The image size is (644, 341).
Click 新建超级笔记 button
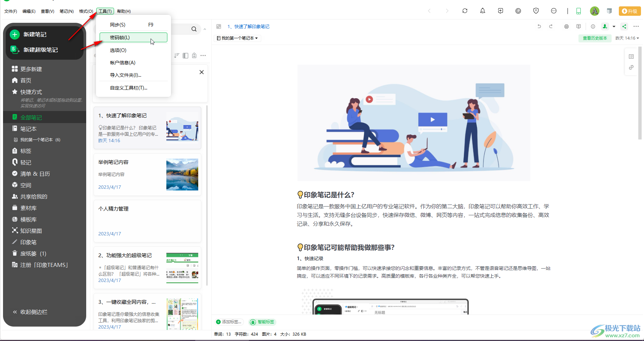(34, 50)
